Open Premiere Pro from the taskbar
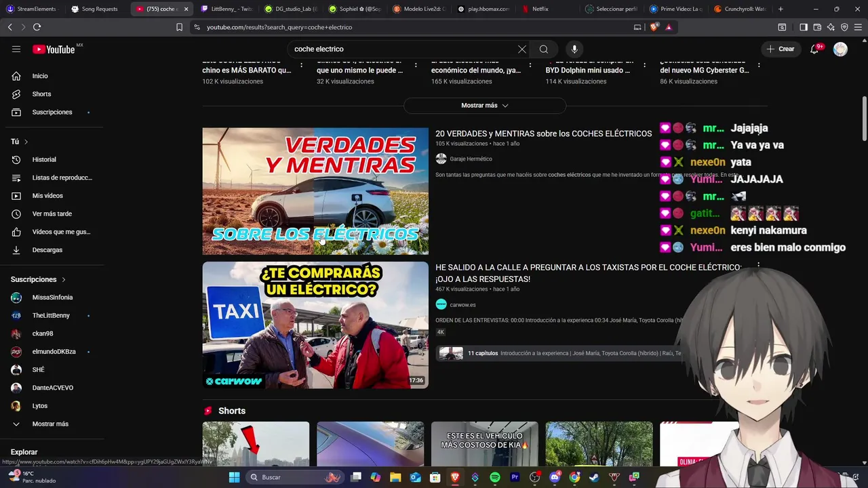The height and width of the screenshot is (488, 868). click(515, 477)
